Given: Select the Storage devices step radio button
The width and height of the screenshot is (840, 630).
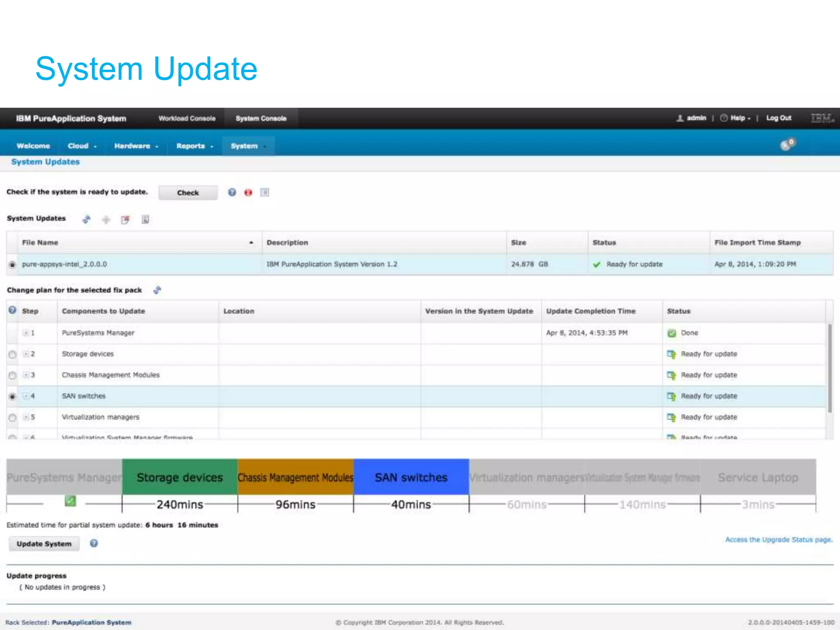Looking at the screenshot, I should (12, 354).
